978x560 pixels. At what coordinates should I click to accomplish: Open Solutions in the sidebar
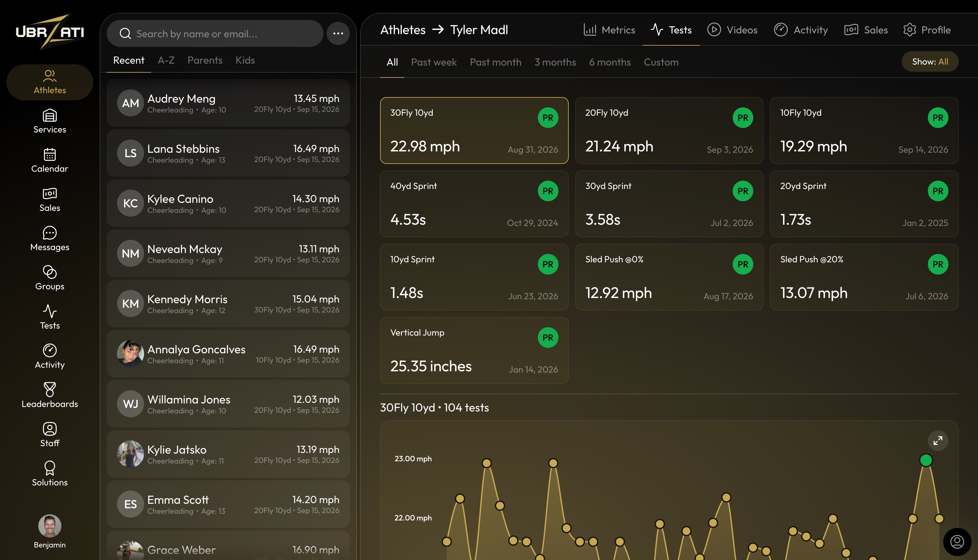[50, 474]
